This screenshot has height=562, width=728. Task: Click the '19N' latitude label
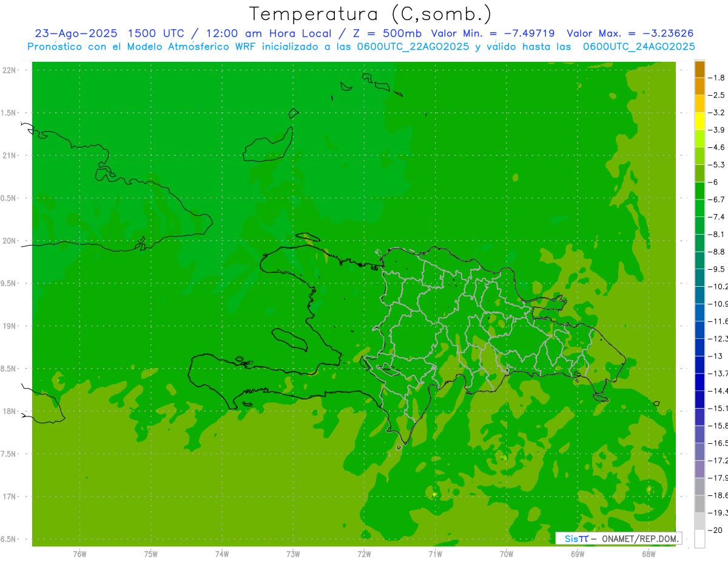coord(10,326)
